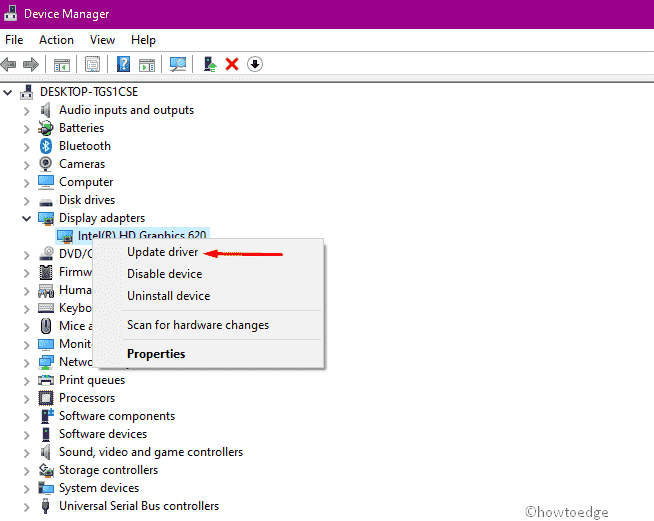The image size is (654, 521).
Task: Select Sound, video and game controllers
Action: tap(151, 452)
